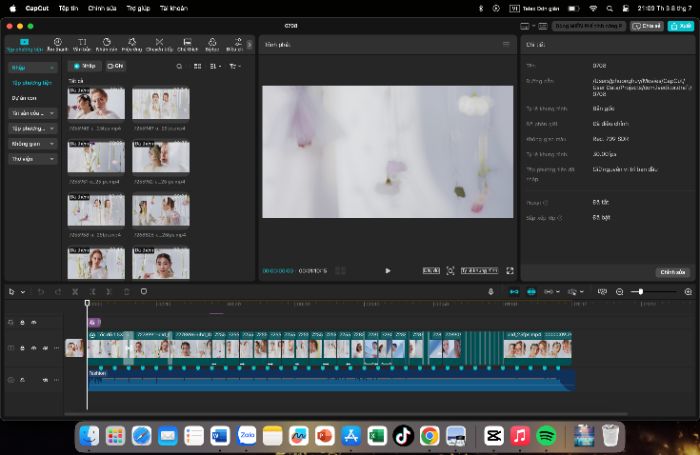
Task: Switch media panel to grid view
Action: pos(197,66)
